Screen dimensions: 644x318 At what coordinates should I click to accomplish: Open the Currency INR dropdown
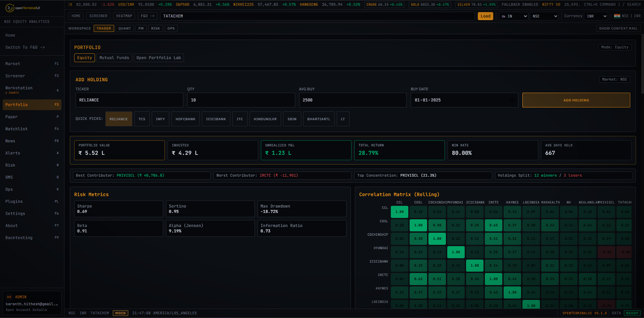(596, 16)
